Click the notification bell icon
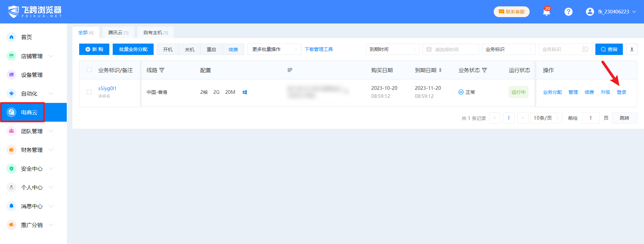 point(546,12)
